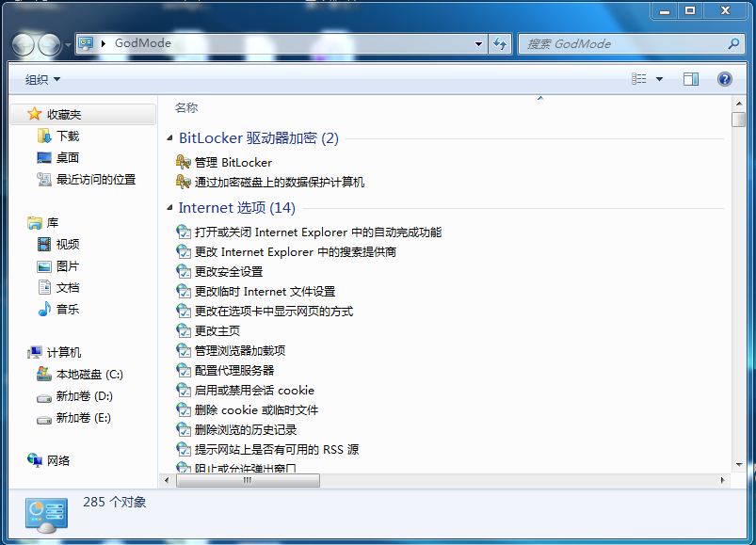Click the 搜索 GodMode search field

point(632,44)
